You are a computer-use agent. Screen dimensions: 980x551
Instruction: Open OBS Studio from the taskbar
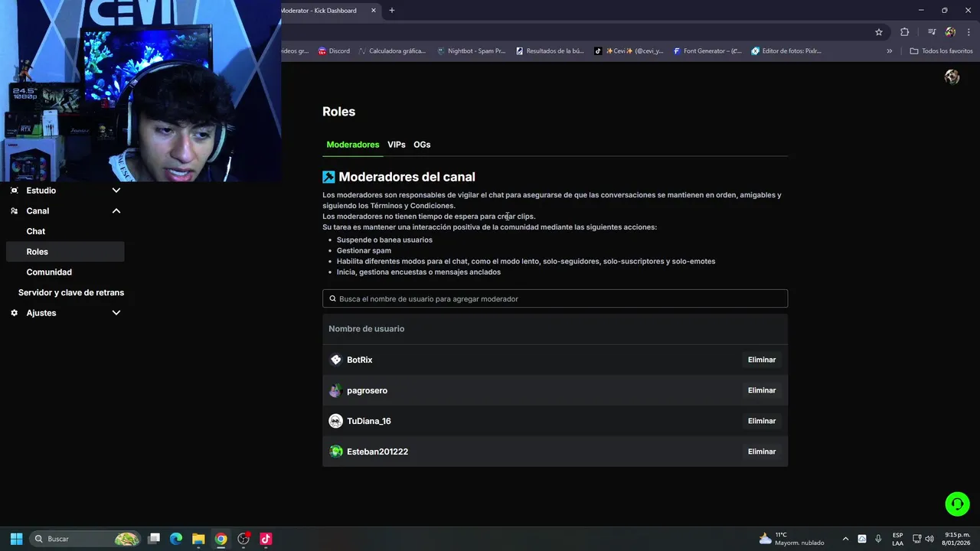click(243, 539)
